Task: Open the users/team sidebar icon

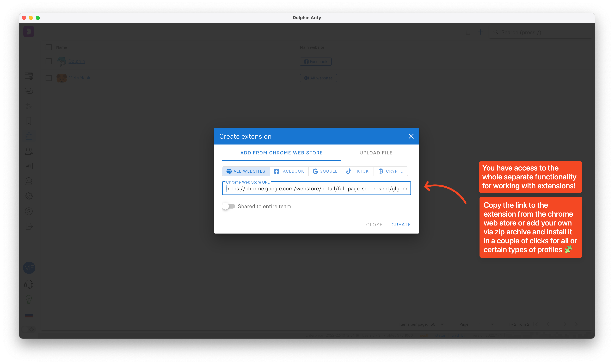Action: click(29, 151)
